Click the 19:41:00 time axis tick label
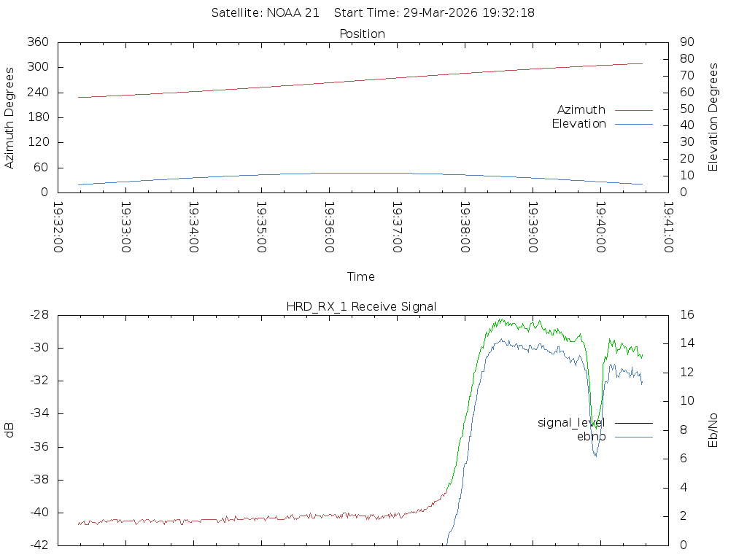The width and height of the screenshot is (747, 560). [667, 227]
